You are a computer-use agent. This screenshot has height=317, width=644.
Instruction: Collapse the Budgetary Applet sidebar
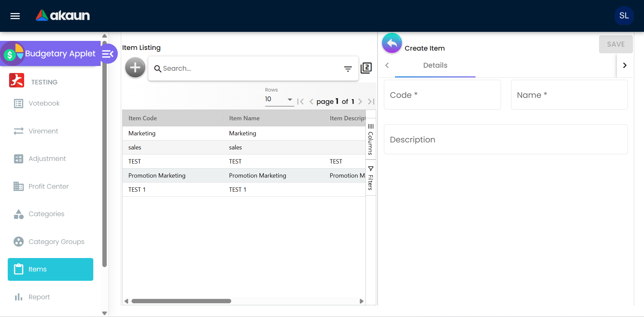point(108,54)
